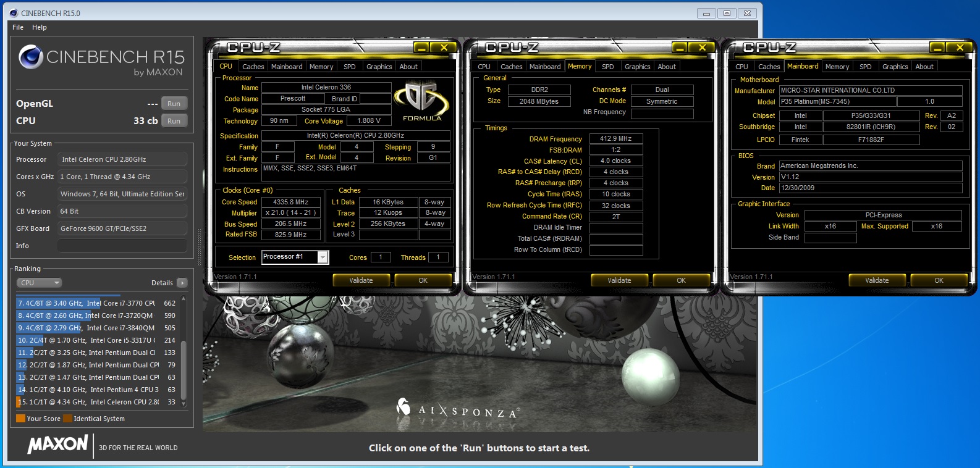Viewport: 980px width, 468px height.
Task: Open the CPU ranking type dropdown
Action: pos(39,283)
